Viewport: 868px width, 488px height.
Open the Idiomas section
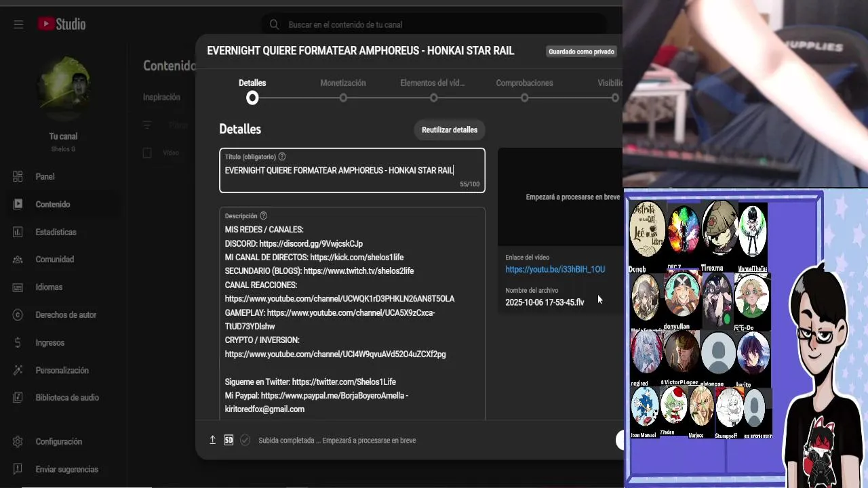tap(49, 287)
